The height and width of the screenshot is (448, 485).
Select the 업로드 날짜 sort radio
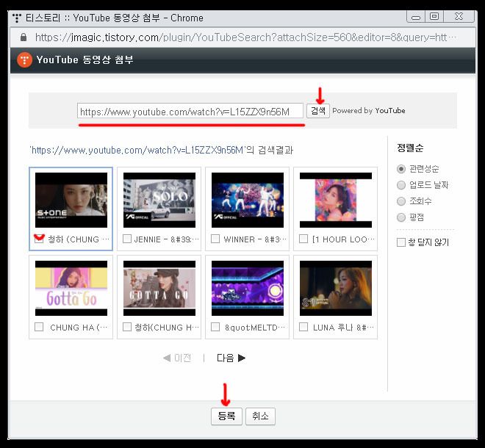[401, 185]
